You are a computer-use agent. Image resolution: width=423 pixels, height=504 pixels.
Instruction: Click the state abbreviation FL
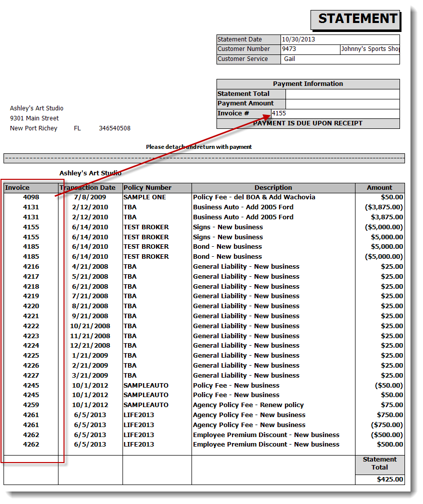point(77,128)
